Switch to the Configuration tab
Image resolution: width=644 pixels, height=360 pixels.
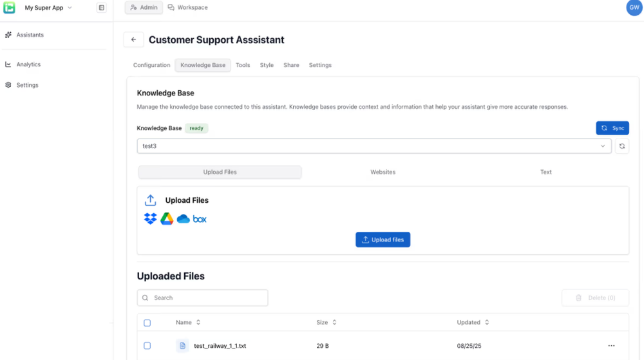pyautogui.click(x=151, y=65)
